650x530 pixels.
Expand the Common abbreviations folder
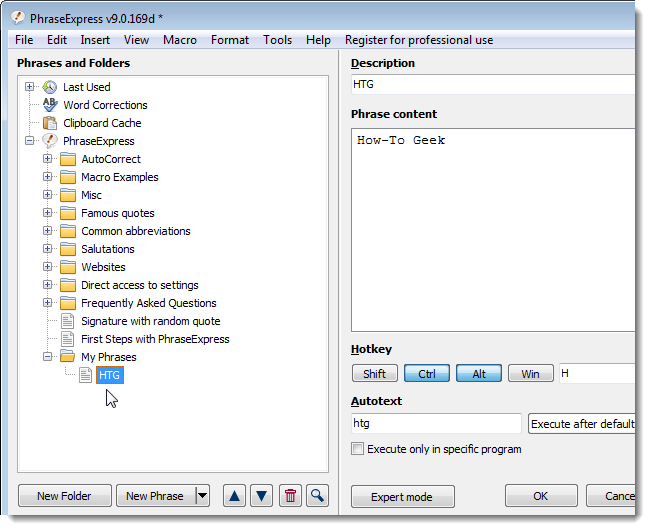pos(48,231)
